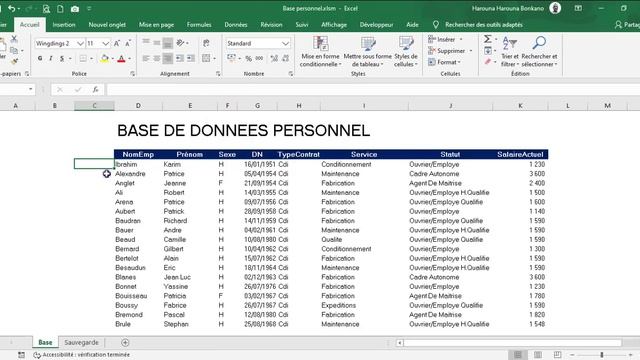The image size is (640, 360).
Task: Toggle bold formatting (G)
Action: [x=40, y=58]
